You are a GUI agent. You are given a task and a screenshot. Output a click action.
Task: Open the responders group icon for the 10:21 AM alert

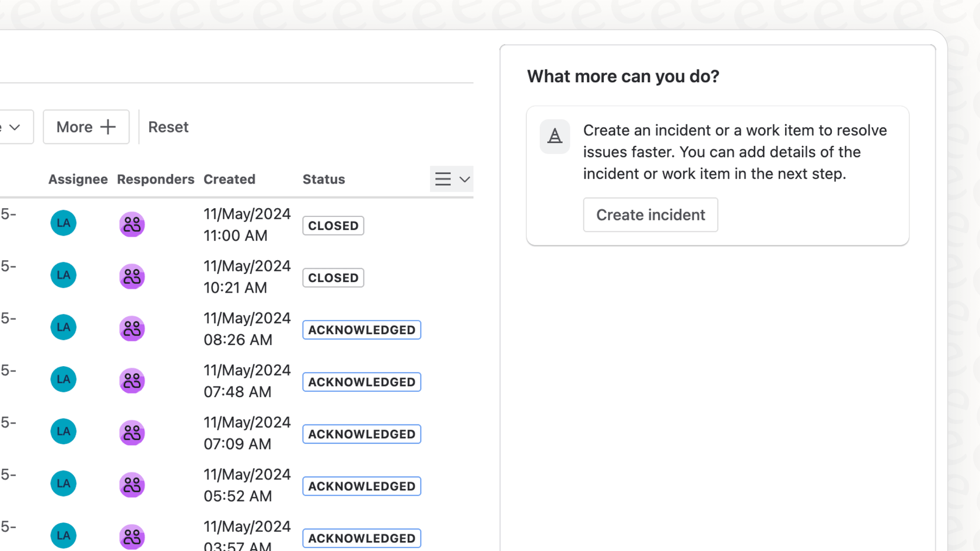coord(131,276)
